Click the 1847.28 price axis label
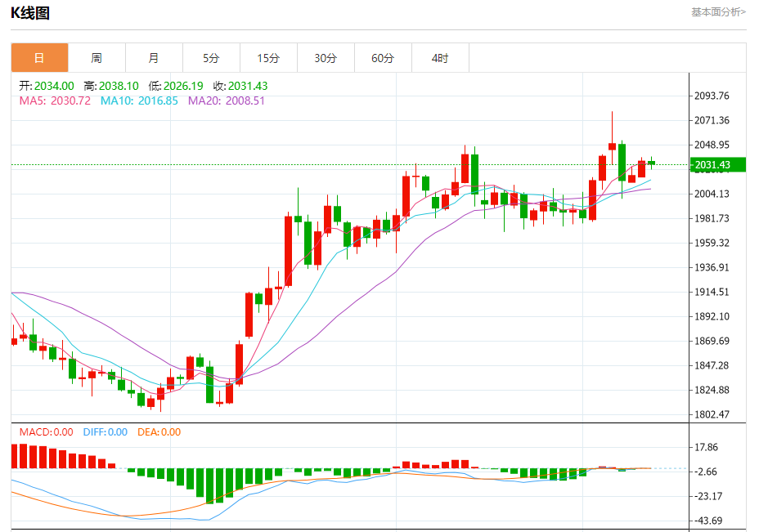Image resolution: width=759 pixels, height=532 pixels. 712,365
